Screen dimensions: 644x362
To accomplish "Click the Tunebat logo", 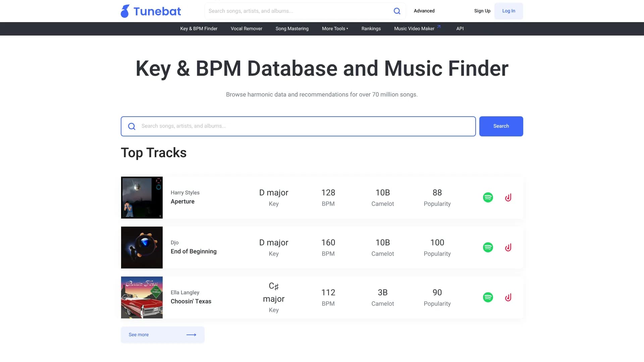I will (x=151, y=11).
